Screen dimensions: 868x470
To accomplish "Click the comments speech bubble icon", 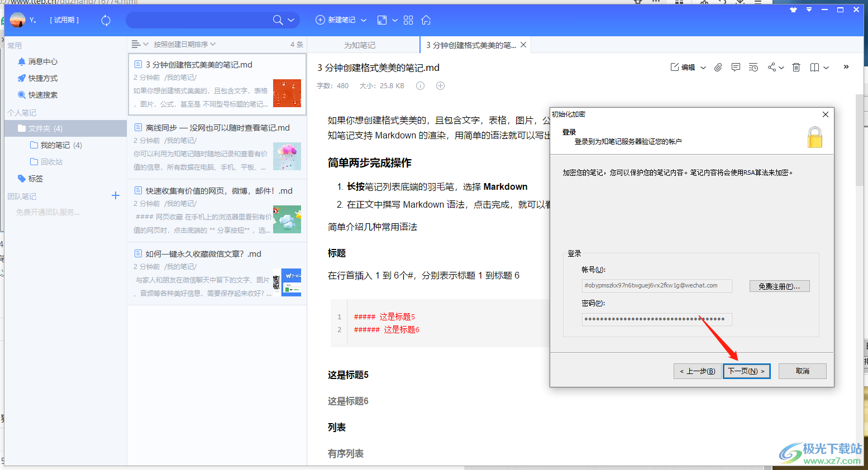I will tap(736, 67).
